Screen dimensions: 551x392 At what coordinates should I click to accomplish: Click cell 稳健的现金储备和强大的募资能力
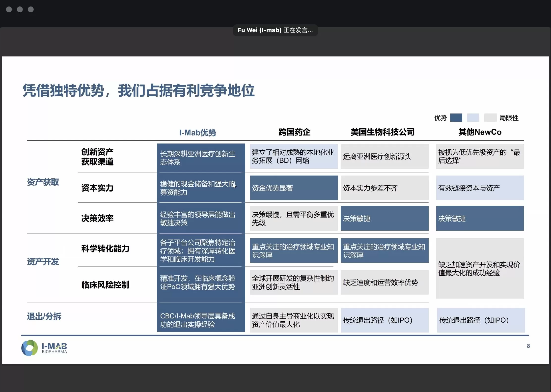point(201,188)
